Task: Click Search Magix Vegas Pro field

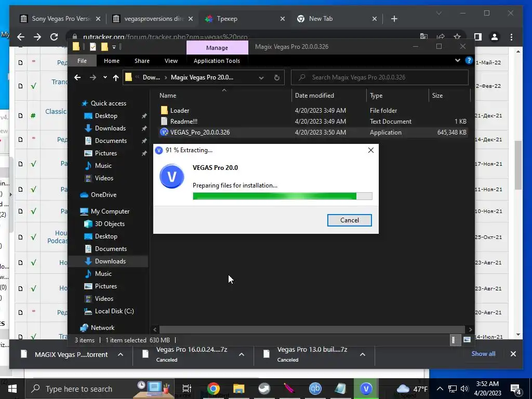Action: pos(380,77)
